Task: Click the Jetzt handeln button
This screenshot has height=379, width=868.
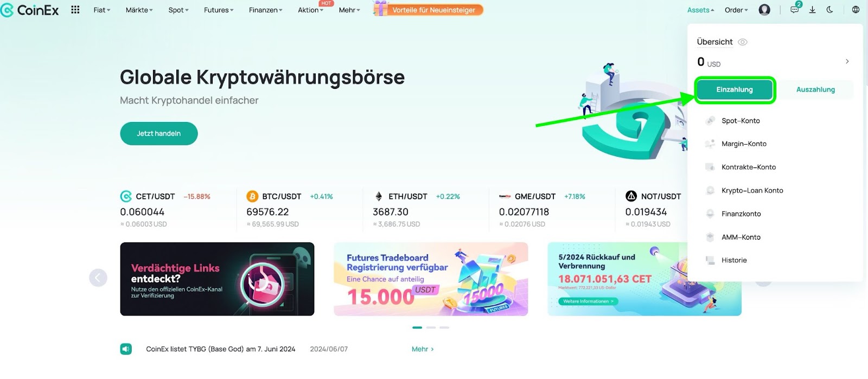Action: click(x=159, y=133)
